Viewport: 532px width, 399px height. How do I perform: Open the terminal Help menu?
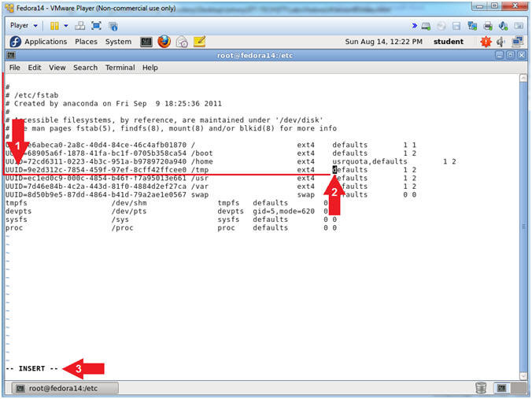[150, 68]
